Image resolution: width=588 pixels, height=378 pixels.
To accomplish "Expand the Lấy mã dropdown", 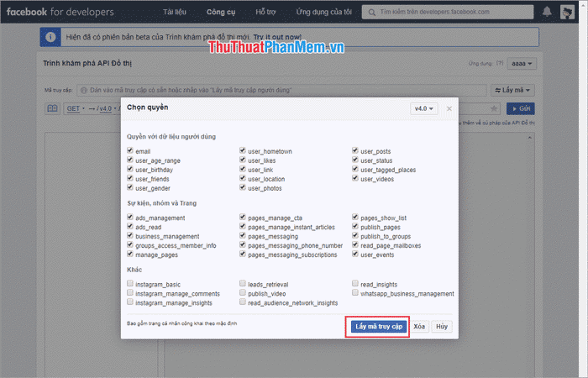I will 512,90.
